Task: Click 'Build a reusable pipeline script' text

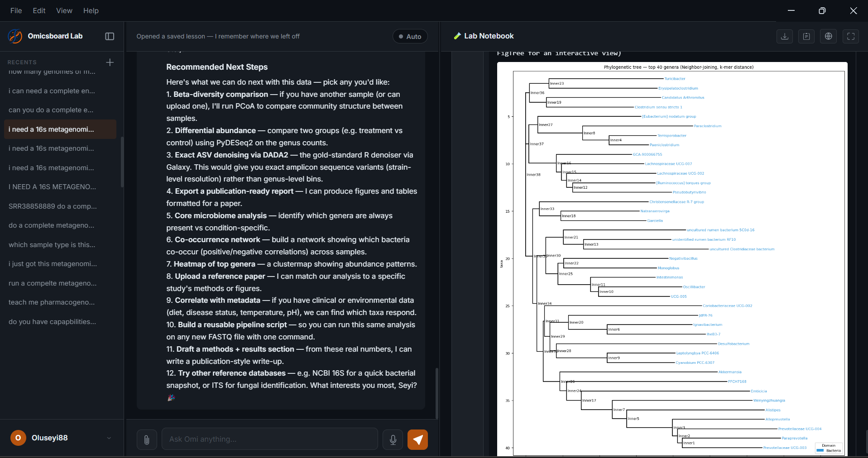Action: pos(232,324)
